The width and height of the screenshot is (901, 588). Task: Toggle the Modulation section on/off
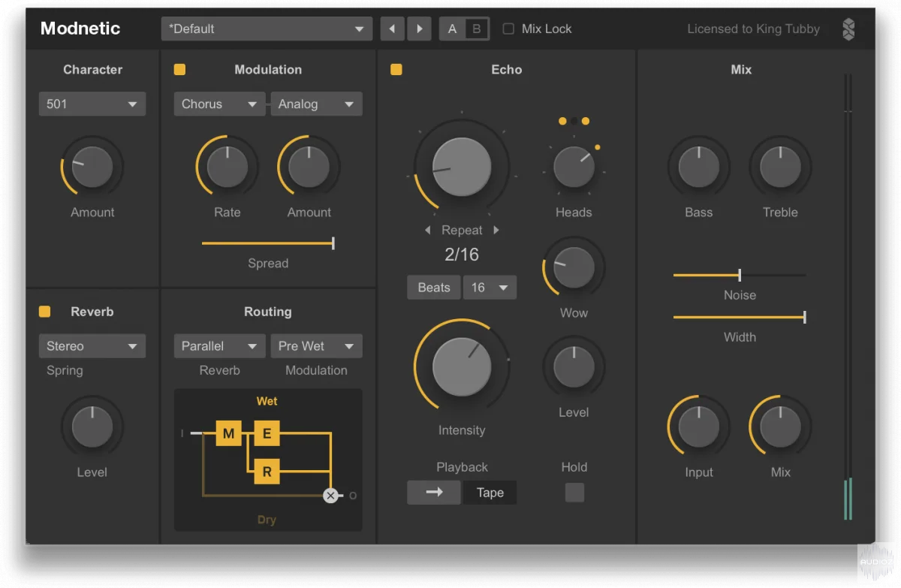click(x=179, y=70)
